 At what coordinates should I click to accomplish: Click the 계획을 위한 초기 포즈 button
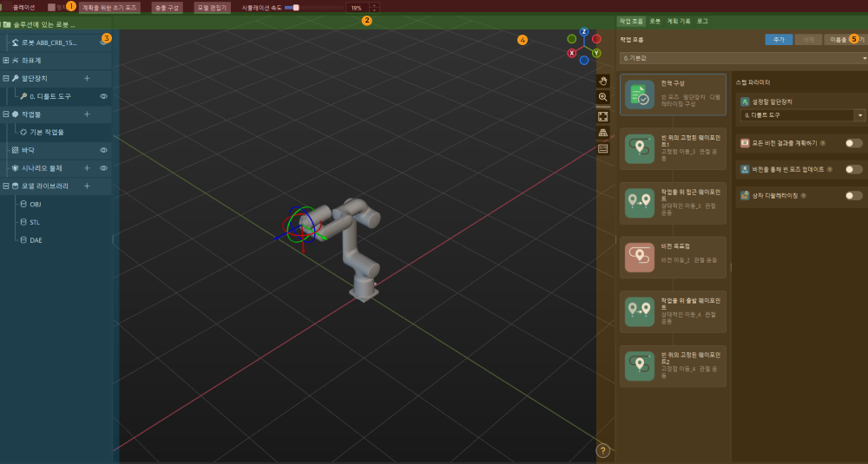point(109,8)
